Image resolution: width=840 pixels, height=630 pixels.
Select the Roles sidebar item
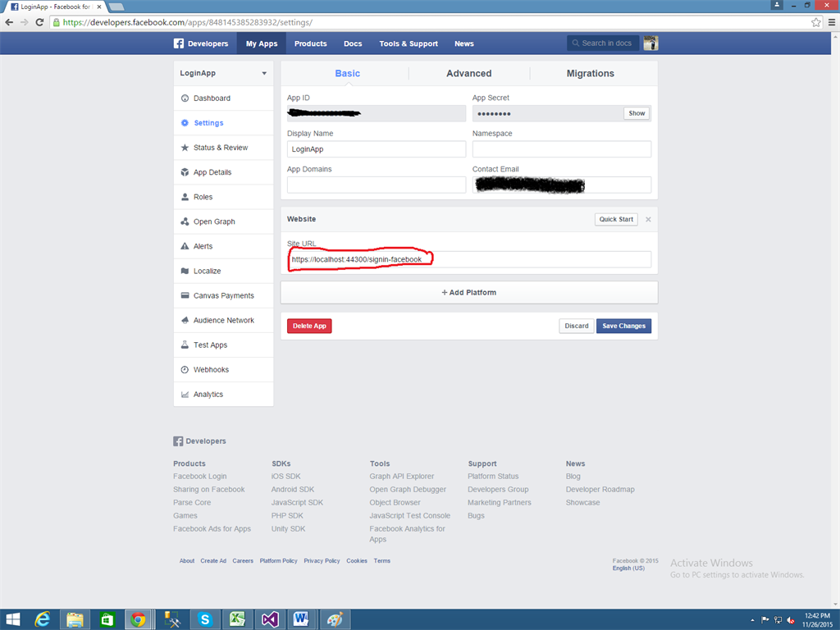(x=203, y=196)
